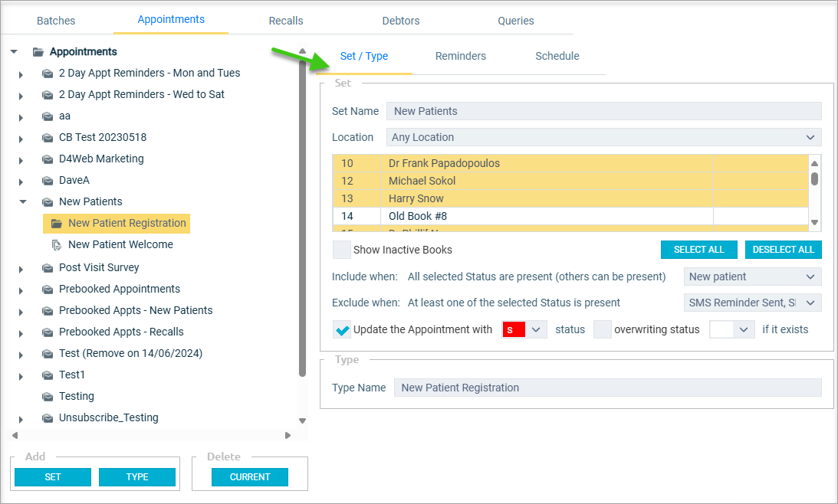Click envelope icon beside Unsubscribe_Testing

tap(48, 417)
